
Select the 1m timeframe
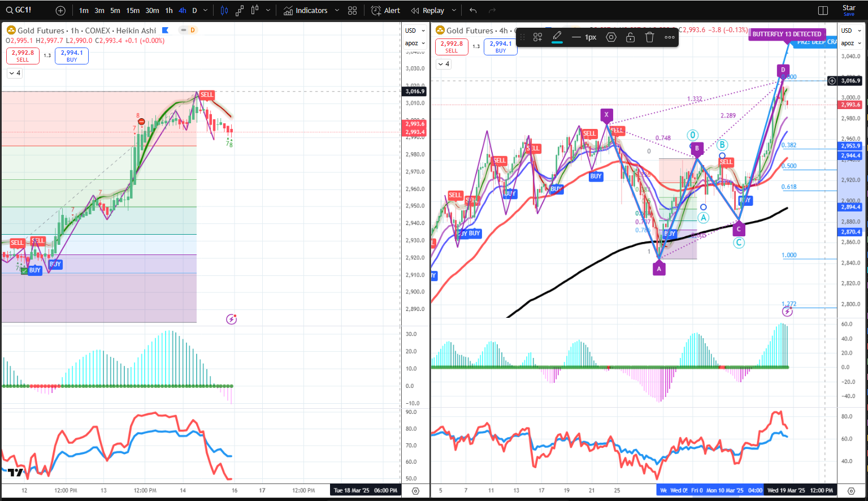pos(84,10)
